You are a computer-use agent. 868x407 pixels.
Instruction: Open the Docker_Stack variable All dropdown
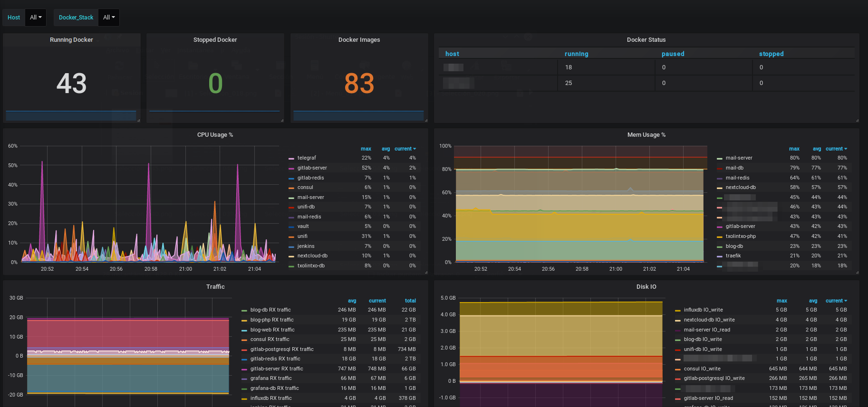click(109, 18)
